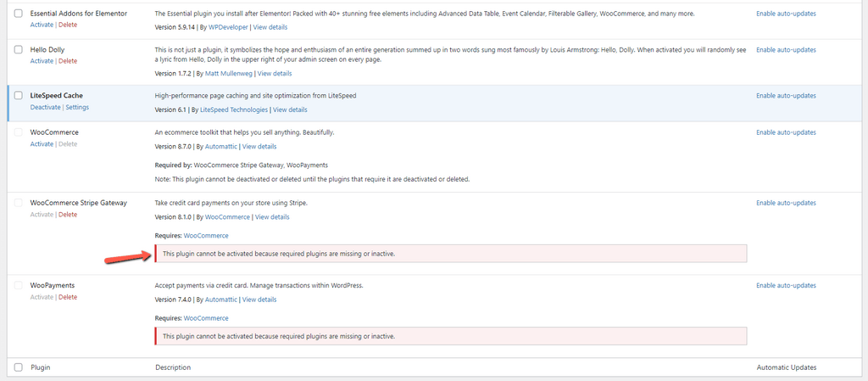Visit Matt Mullenweg author page
Viewport: 868px width, 381px height.
click(x=229, y=73)
